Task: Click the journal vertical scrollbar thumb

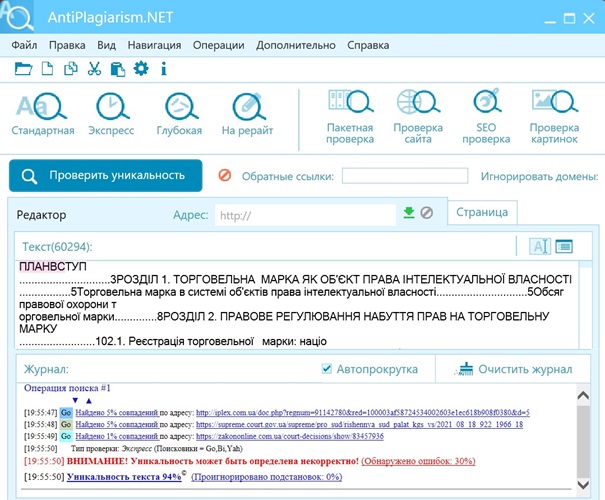Action: coord(583,440)
